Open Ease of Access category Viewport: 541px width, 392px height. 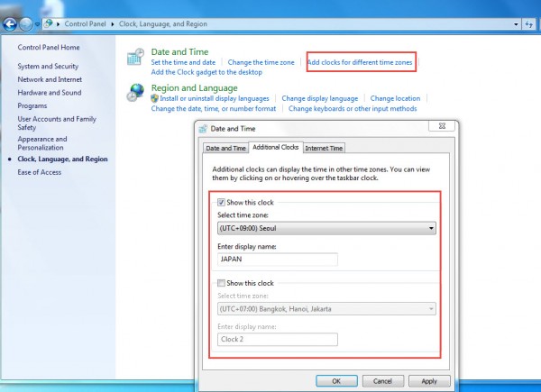pyautogui.click(x=40, y=172)
